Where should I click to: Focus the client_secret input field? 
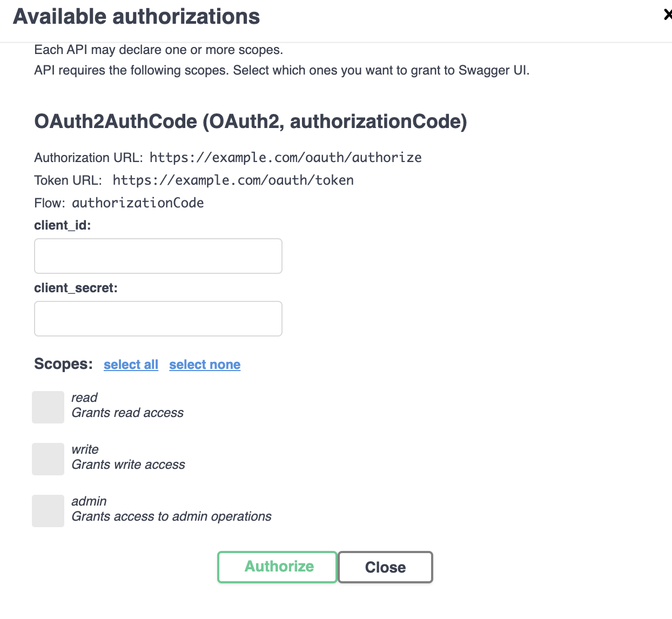pos(158,319)
